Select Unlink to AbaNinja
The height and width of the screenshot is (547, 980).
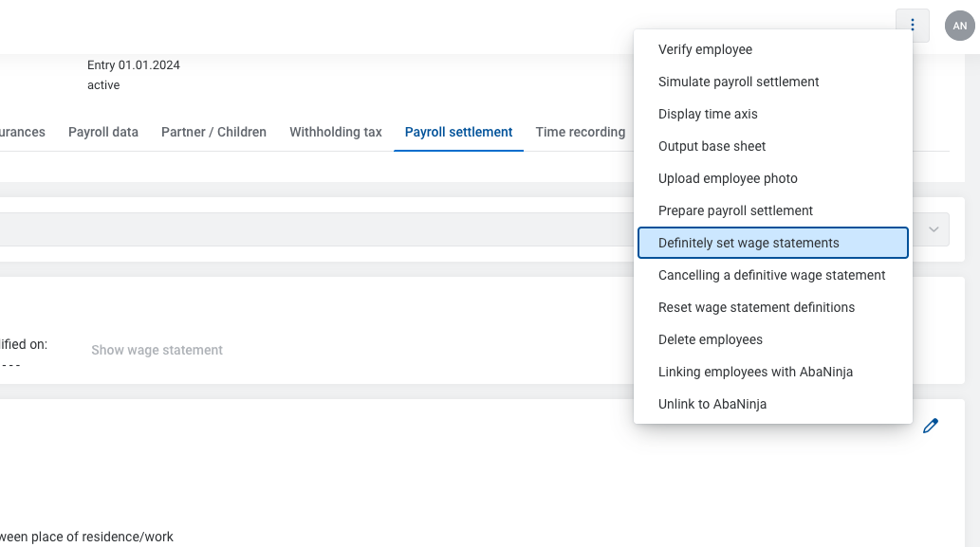click(712, 404)
